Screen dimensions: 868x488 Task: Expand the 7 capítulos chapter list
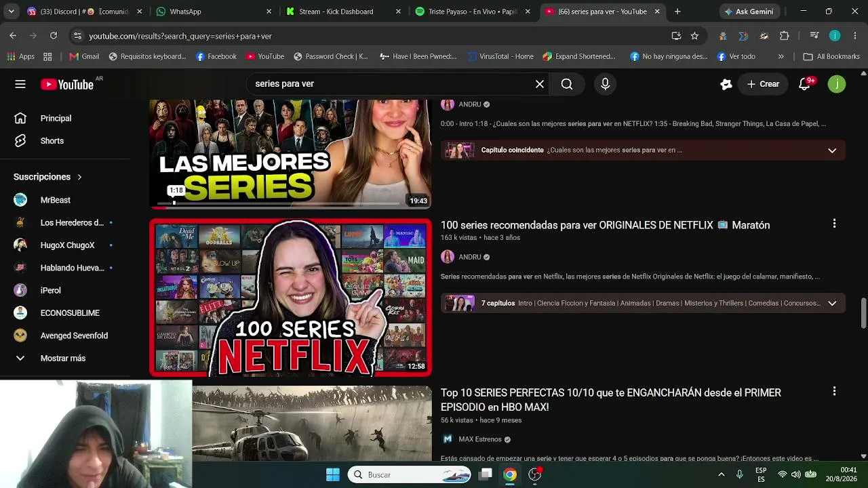pyautogui.click(x=642, y=303)
